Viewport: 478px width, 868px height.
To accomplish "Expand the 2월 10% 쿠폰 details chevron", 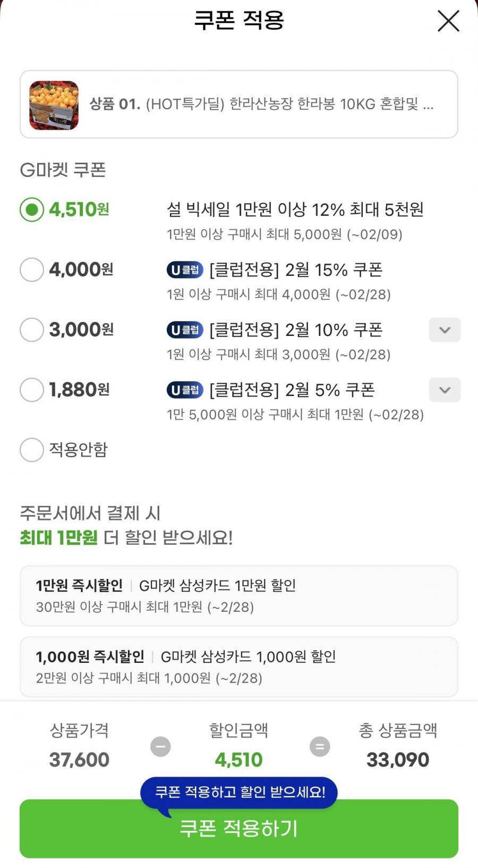I will coord(445,330).
